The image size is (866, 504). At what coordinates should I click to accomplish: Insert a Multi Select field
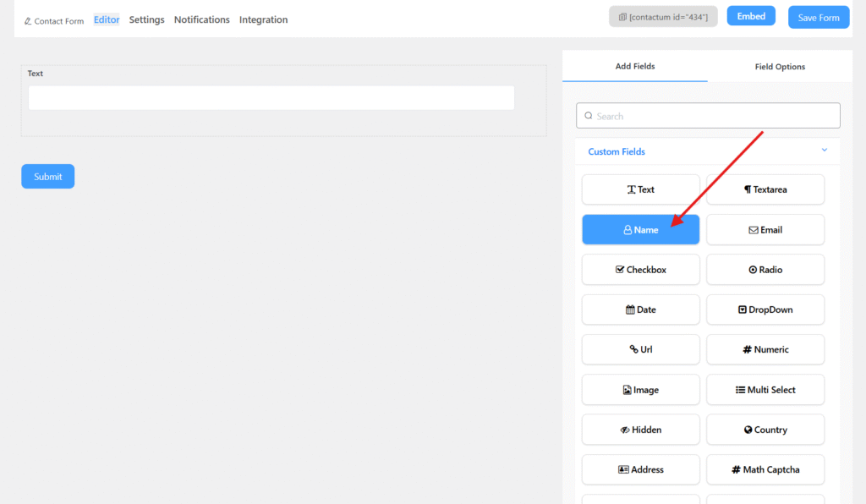[x=765, y=390]
